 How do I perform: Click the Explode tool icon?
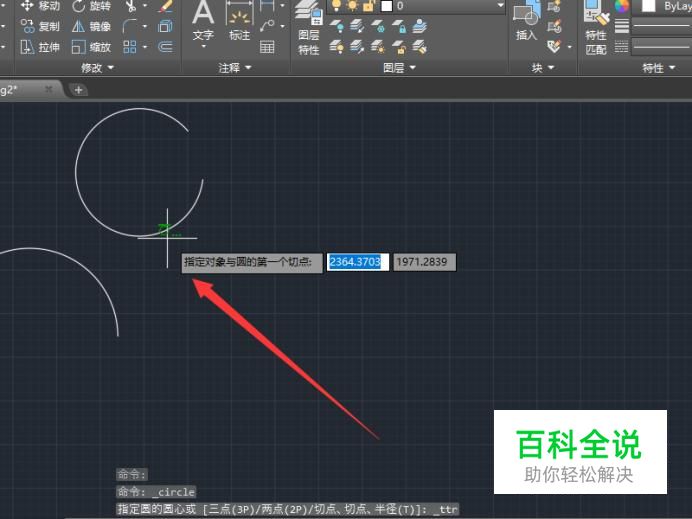(165, 26)
